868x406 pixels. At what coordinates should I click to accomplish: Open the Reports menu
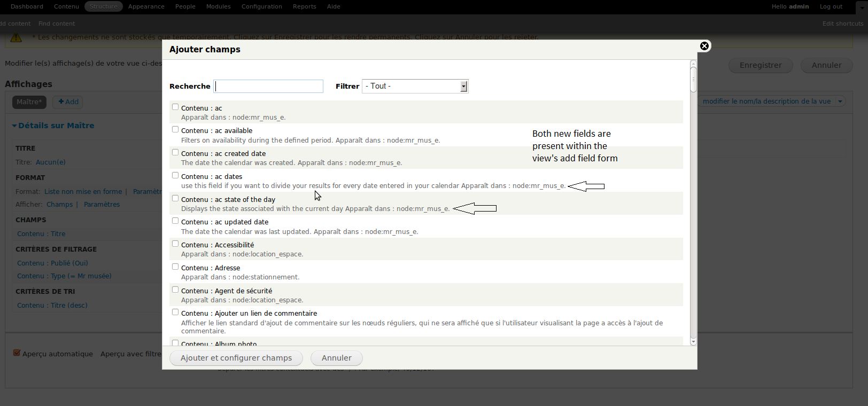point(305,6)
